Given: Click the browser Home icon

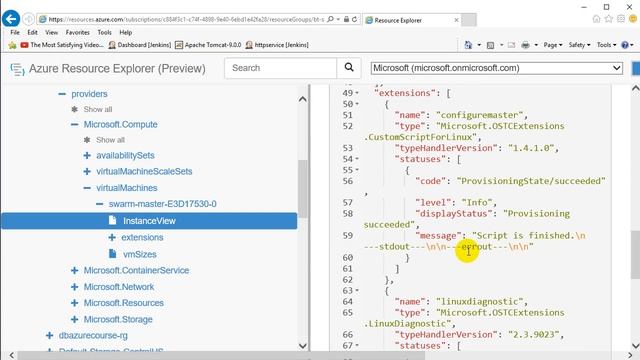Looking at the screenshot, I should coord(596,19).
